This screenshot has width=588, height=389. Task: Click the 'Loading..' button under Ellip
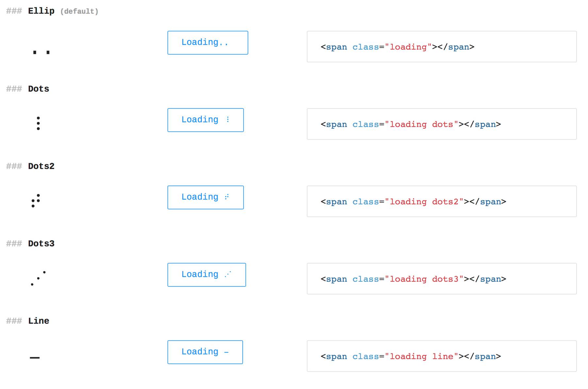tap(207, 42)
